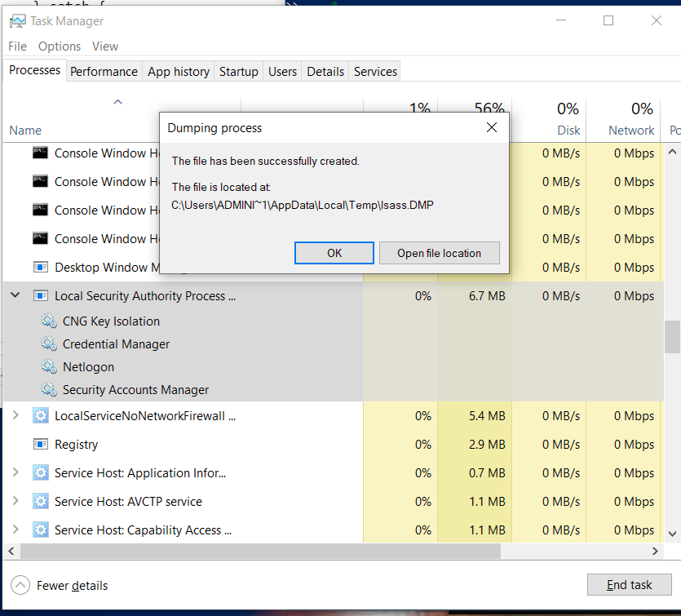Select the Registry process name
Viewport: 681px width, 616px height.
[x=76, y=445]
